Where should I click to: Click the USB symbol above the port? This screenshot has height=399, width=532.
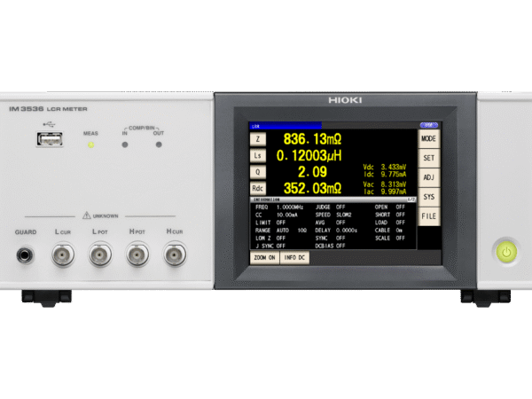click(49, 124)
